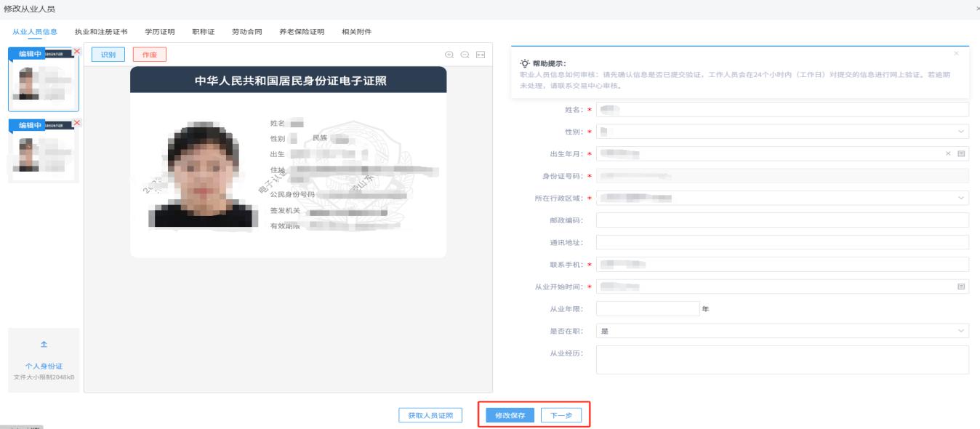Clear the 出生年月 date value
Viewport: 980px width, 429px height.
click(948, 153)
